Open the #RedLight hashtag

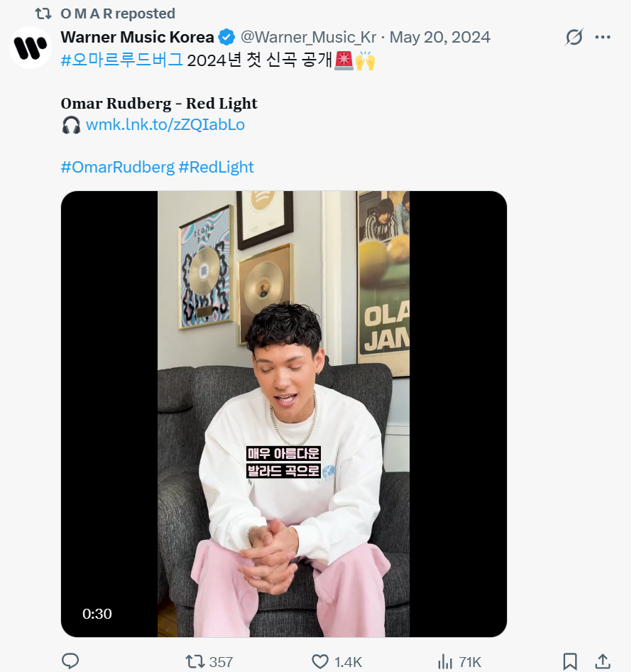tap(216, 167)
